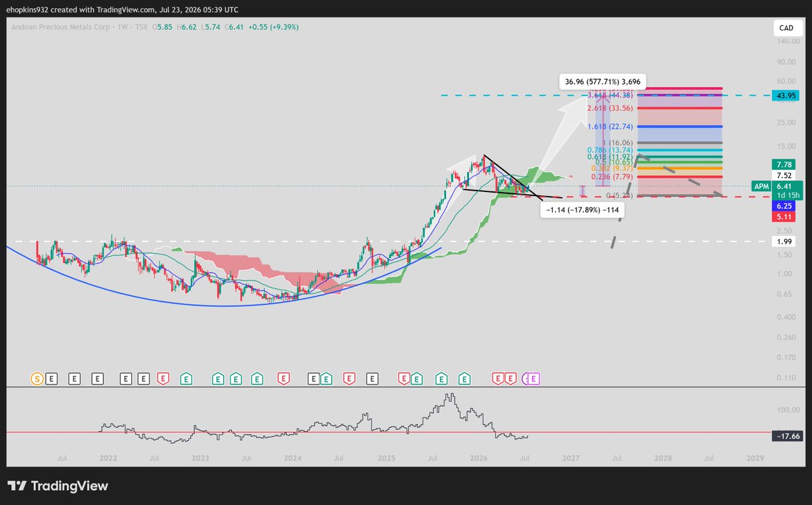The image size is (812, 505).
Task: Click the 2029 time axis label
Action: click(755, 458)
